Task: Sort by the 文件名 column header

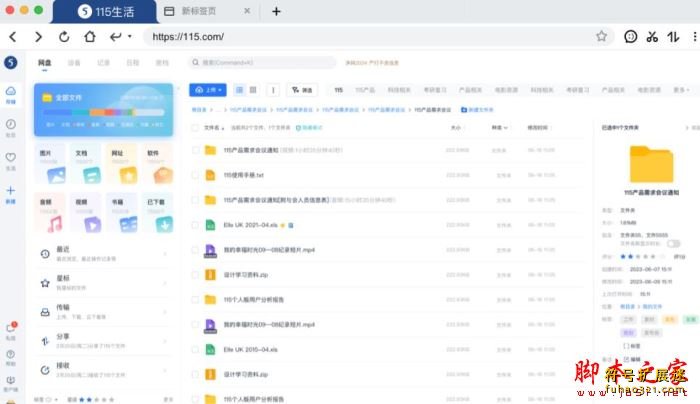Action: coord(214,128)
